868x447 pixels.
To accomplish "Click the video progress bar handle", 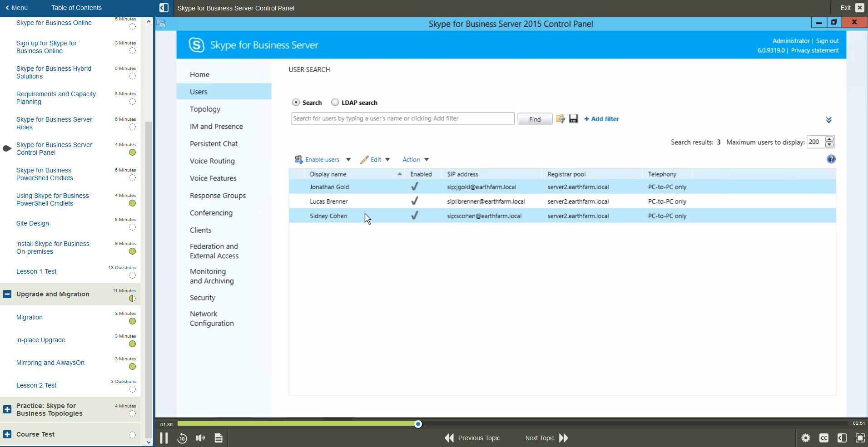I will coord(418,424).
